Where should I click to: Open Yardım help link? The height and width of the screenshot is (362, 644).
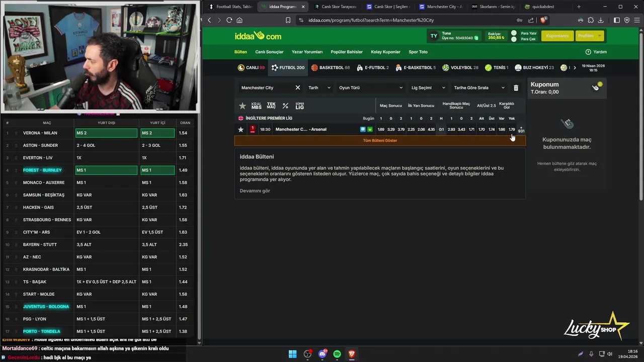click(596, 52)
